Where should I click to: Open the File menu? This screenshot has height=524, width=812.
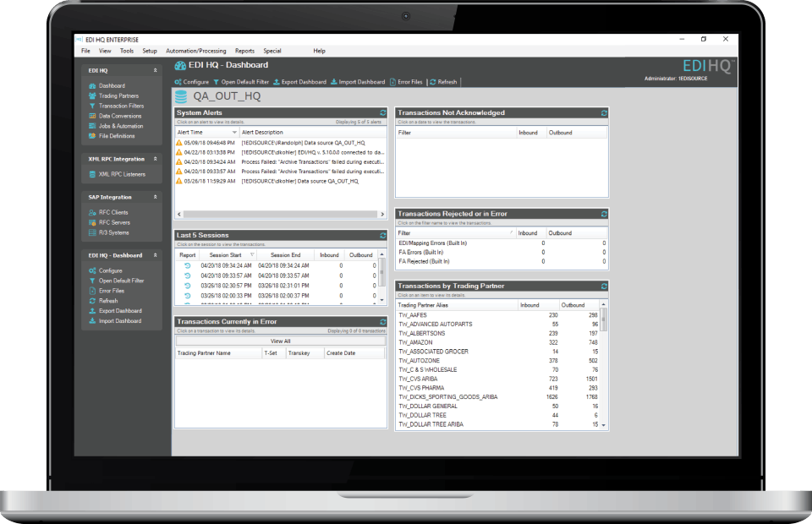point(86,52)
